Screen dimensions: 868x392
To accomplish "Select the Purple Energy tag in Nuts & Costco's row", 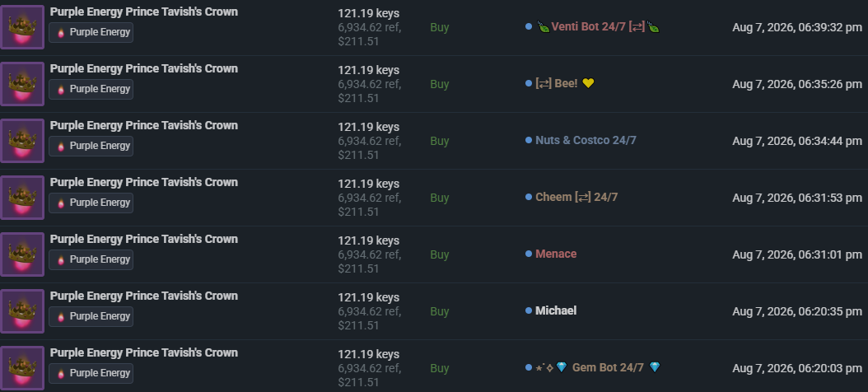I will (91, 146).
